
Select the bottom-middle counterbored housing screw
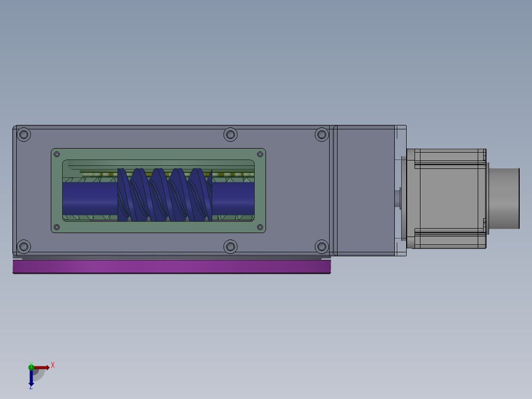[x=230, y=246]
